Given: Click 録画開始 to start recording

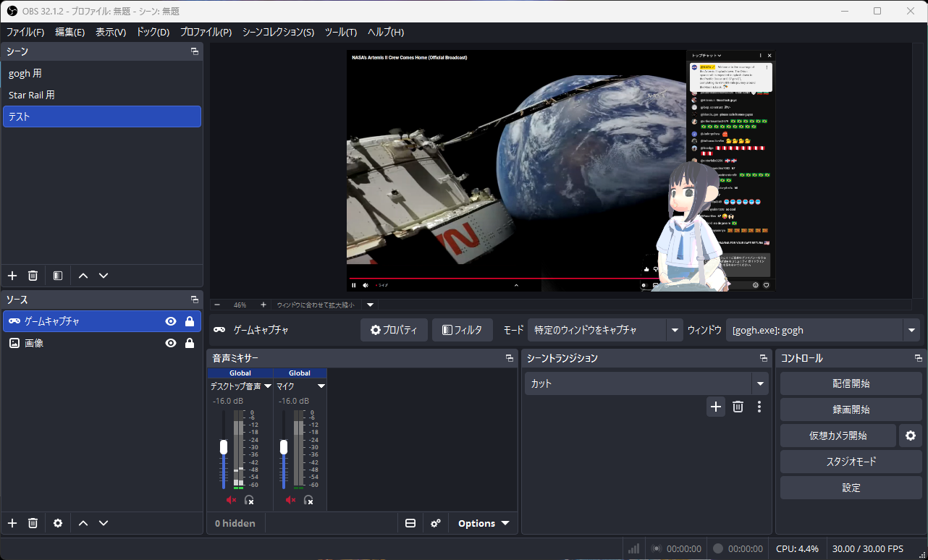Looking at the screenshot, I should coord(851,410).
